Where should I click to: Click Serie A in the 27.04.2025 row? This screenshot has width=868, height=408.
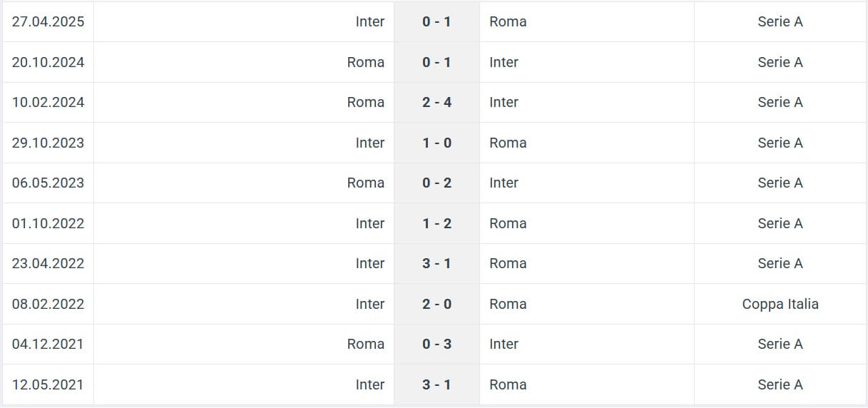(780, 21)
